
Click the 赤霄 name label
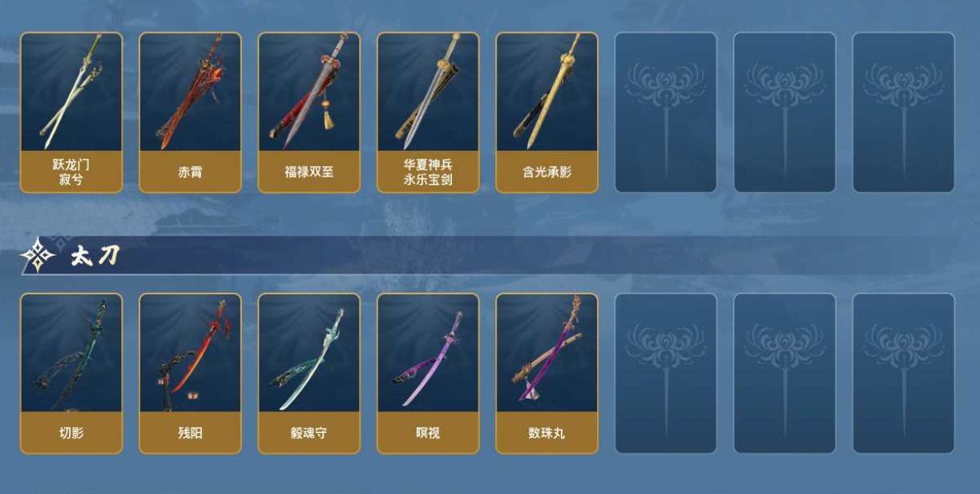point(190,172)
